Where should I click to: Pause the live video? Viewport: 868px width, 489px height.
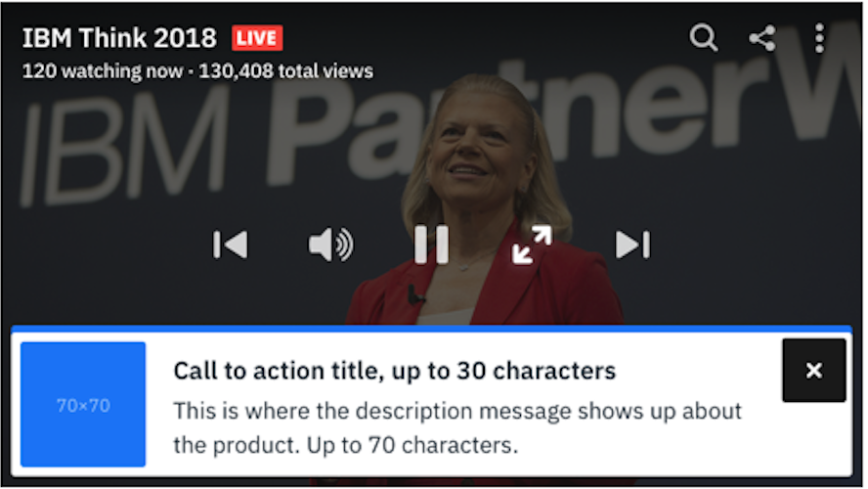431,244
